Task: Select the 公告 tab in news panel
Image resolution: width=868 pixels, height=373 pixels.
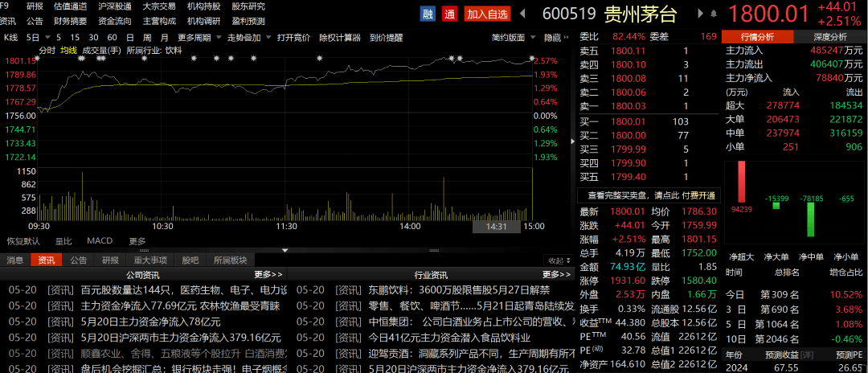Action: point(78,260)
